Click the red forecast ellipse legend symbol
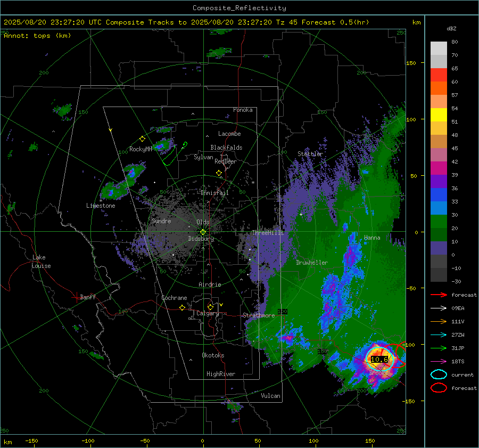This screenshot has height=448, width=479. point(439,388)
